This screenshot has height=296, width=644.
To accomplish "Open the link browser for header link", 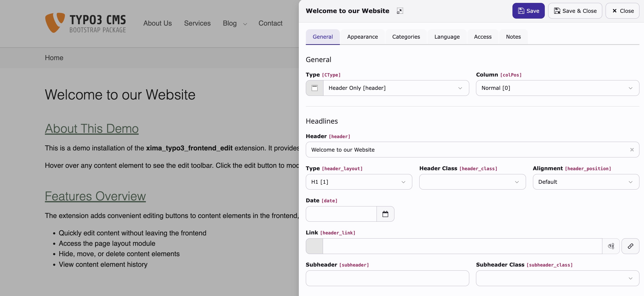I will [x=630, y=246].
